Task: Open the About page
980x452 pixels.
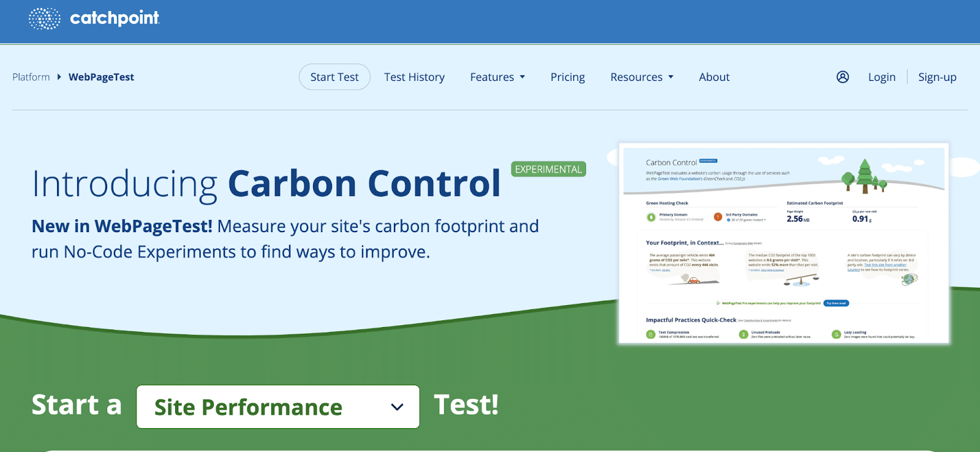Action: pyautogui.click(x=714, y=77)
